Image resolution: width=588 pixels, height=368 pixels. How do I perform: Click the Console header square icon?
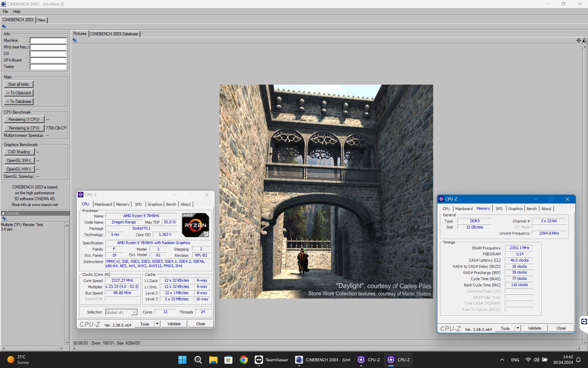3,213
